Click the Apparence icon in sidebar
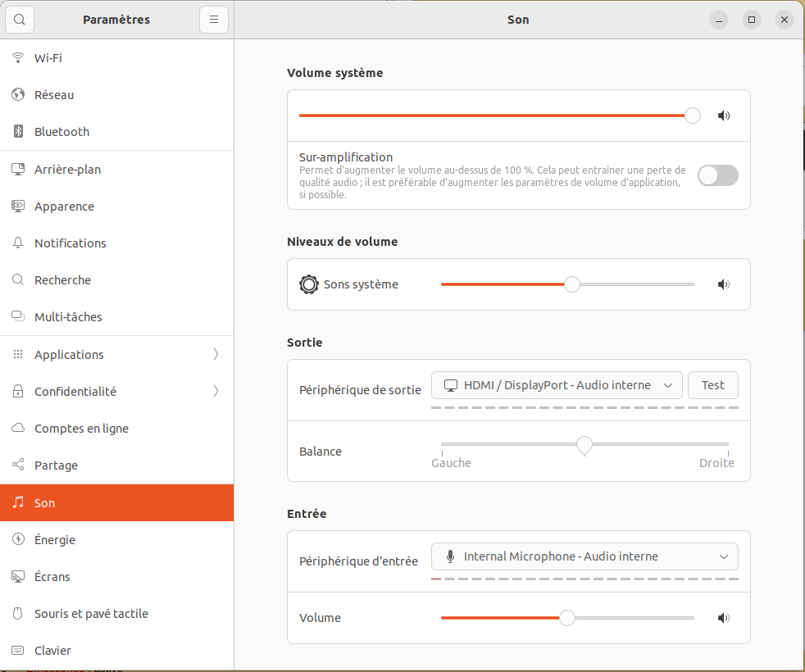 click(x=18, y=206)
